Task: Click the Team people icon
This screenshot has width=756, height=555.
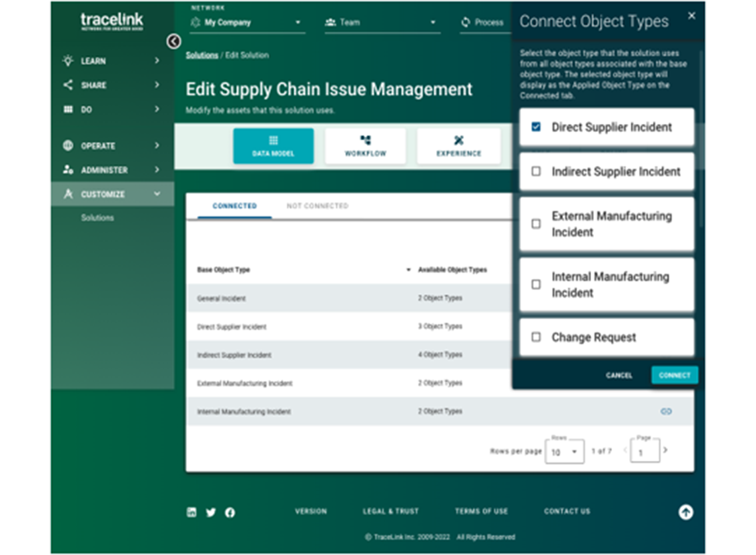Action: pos(330,22)
